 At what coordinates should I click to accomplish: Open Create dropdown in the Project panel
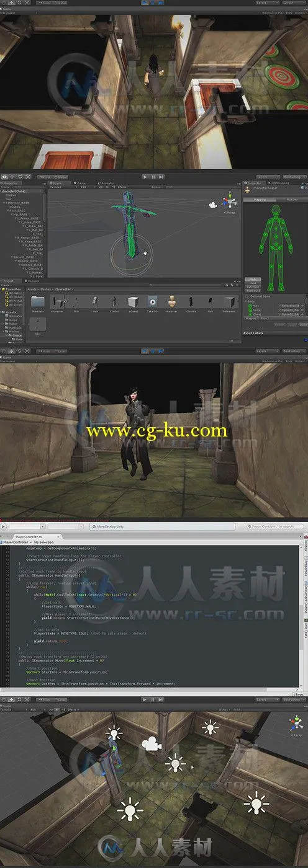pos(6,285)
